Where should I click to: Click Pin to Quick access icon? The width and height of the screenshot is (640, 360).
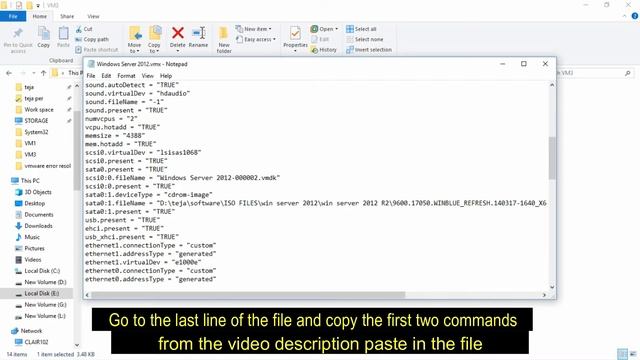click(x=18, y=33)
